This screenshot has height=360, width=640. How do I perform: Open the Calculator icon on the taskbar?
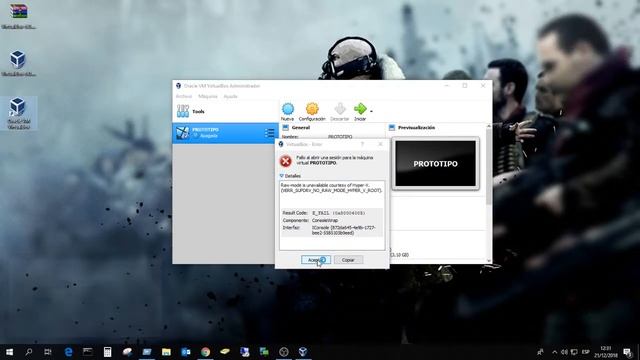tap(107, 352)
